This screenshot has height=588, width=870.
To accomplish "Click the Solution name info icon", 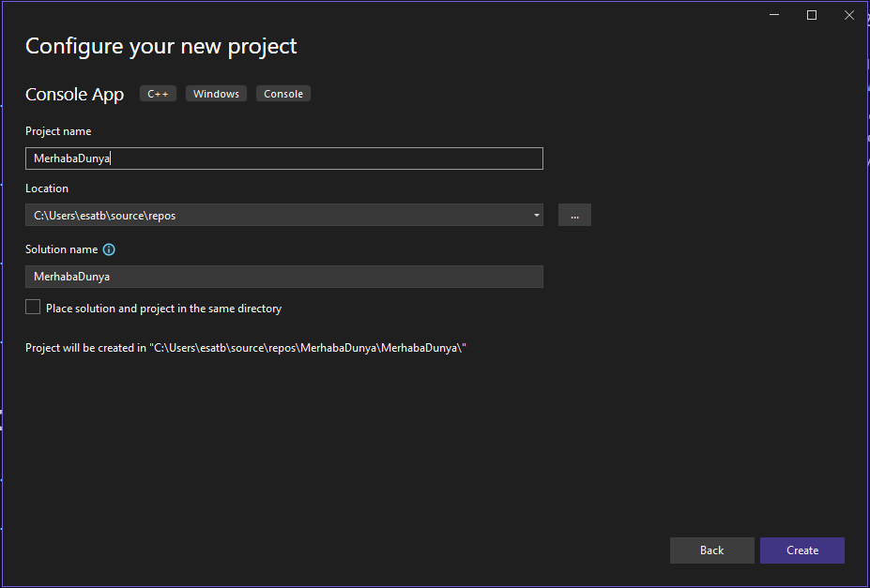I will click(x=109, y=250).
